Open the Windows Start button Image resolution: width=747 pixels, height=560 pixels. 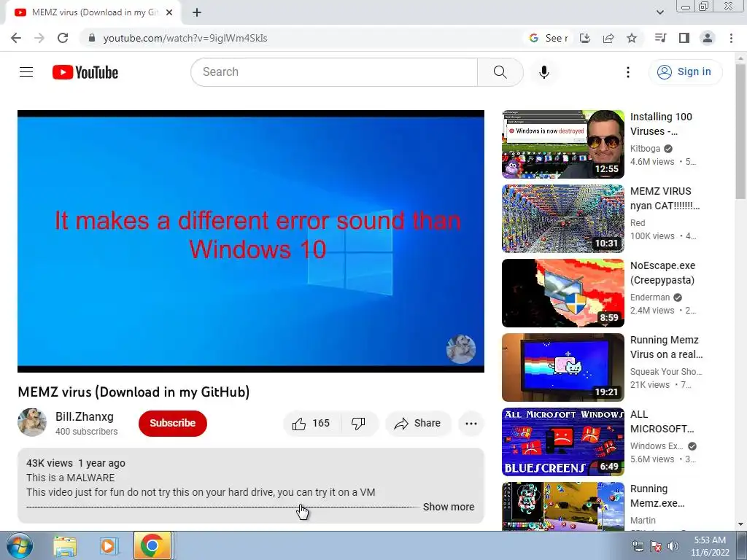pyautogui.click(x=19, y=546)
